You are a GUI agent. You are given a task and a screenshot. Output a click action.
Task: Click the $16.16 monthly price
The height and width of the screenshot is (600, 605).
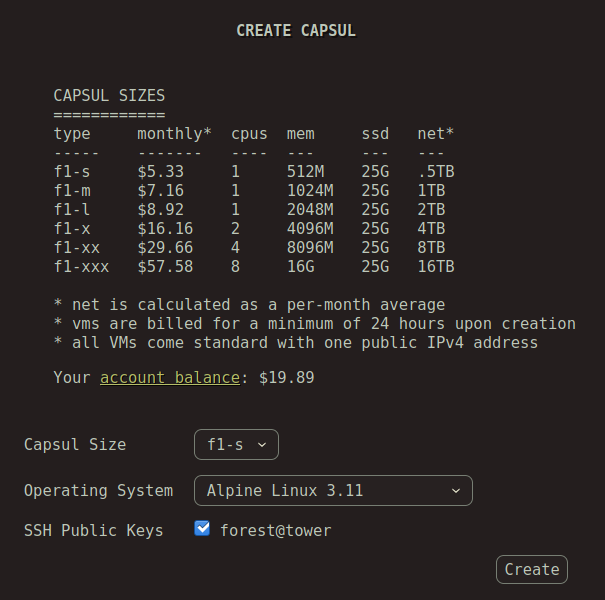[165, 228]
